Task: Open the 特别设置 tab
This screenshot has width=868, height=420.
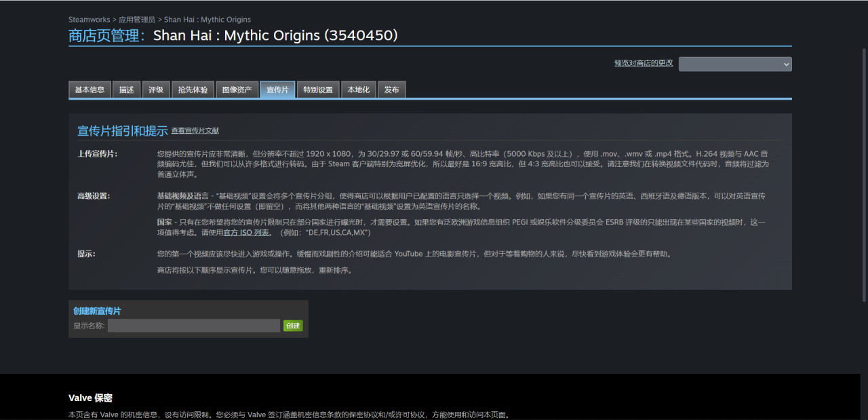Action: click(318, 90)
